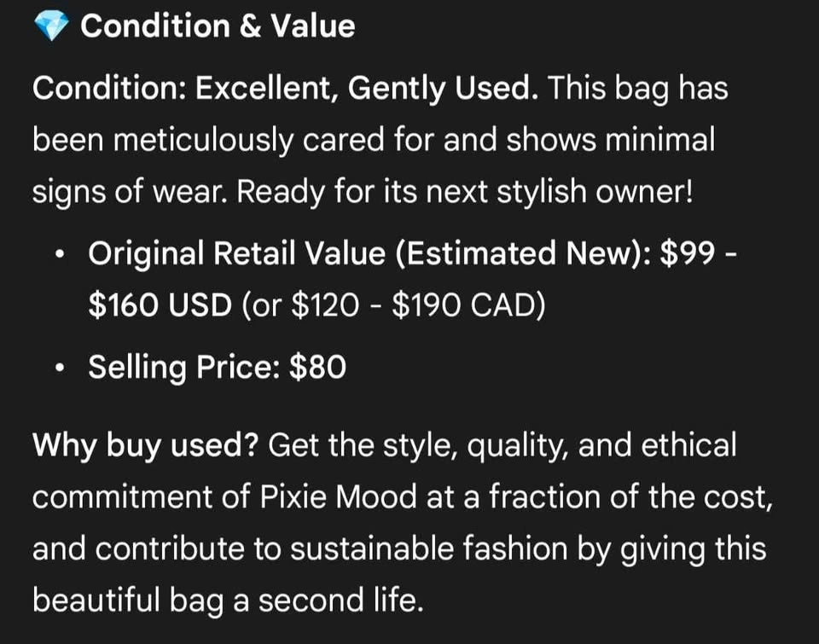Click "Ready for its next stylish owner!"
Viewport: 819px width, 644px height.
coord(466,192)
